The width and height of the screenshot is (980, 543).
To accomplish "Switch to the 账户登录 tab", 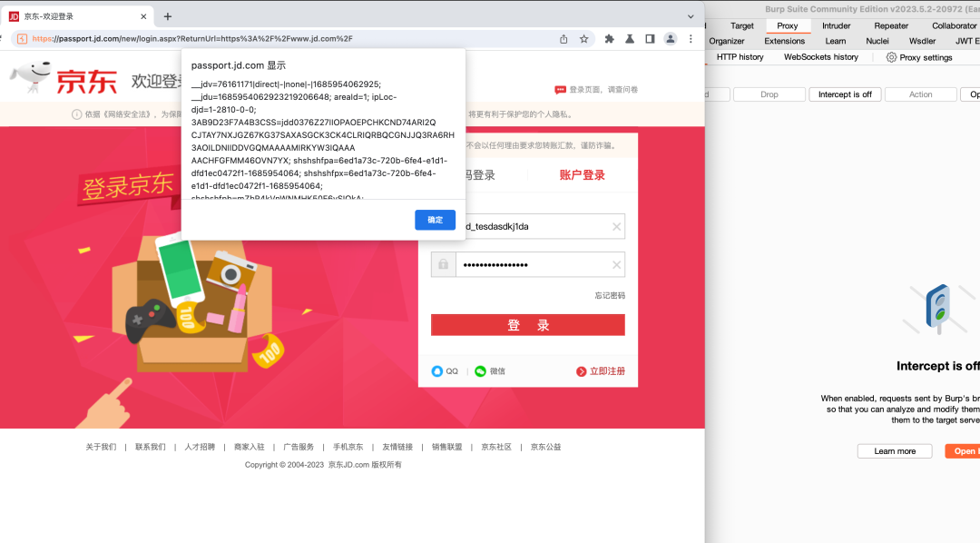I will tap(582, 175).
